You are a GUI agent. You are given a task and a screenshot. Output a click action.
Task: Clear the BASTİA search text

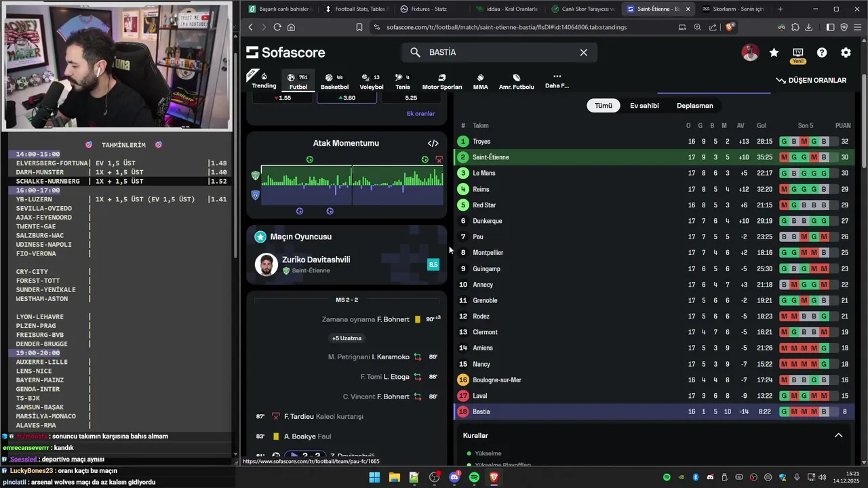(x=583, y=52)
